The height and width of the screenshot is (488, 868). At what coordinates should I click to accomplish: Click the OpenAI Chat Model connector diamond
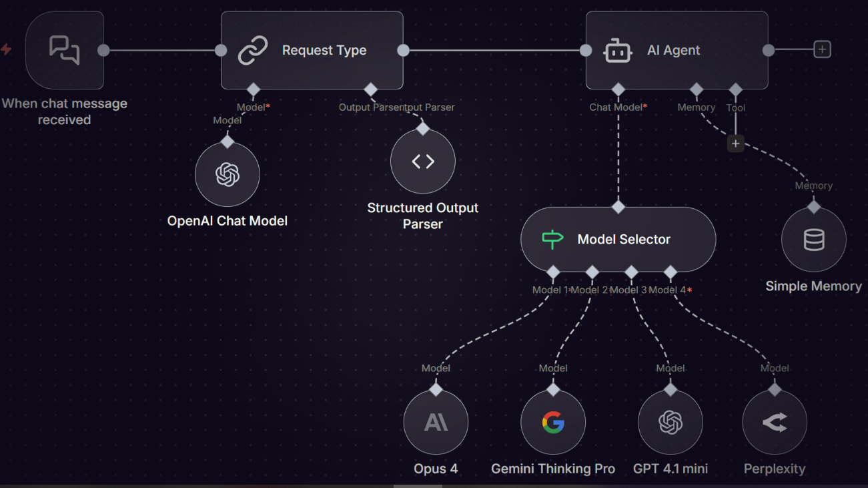(x=228, y=142)
